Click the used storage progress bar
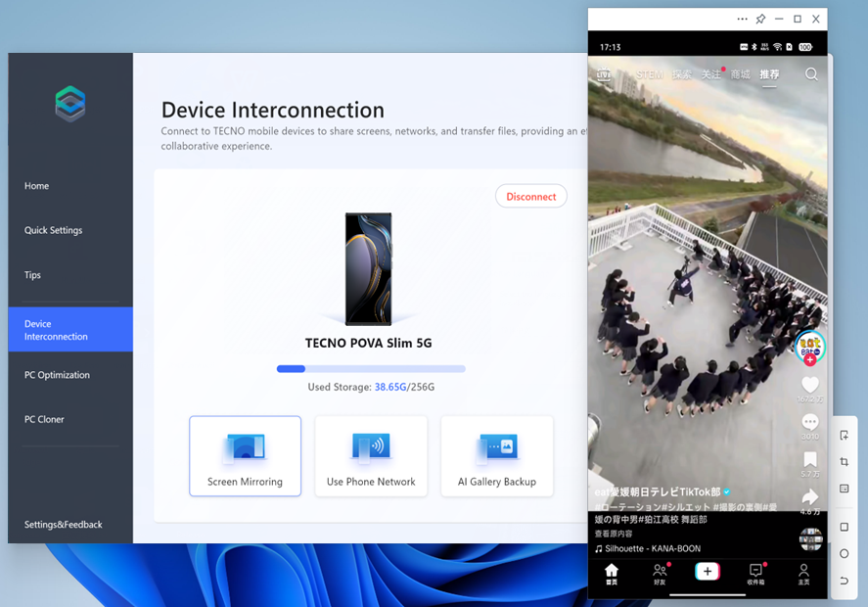868x607 pixels. [371, 369]
